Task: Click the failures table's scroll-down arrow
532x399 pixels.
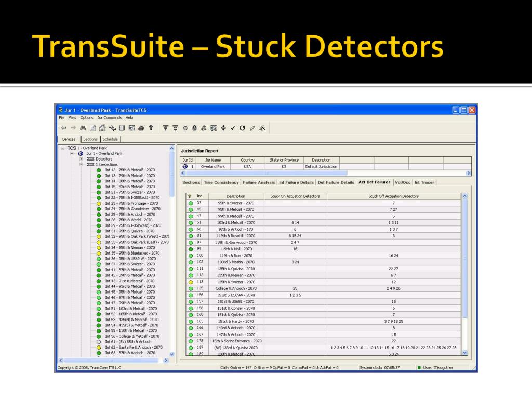Action: tap(465, 353)
